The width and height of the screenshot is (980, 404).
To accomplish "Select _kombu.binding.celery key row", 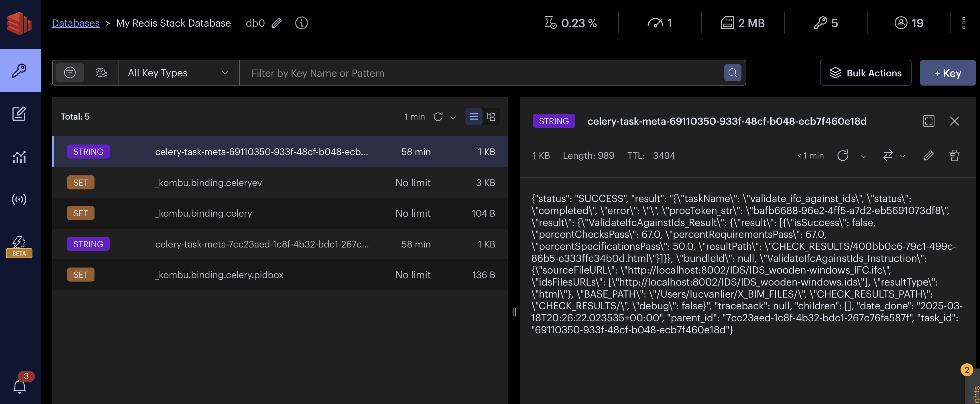I will click(x=280, y=213).
